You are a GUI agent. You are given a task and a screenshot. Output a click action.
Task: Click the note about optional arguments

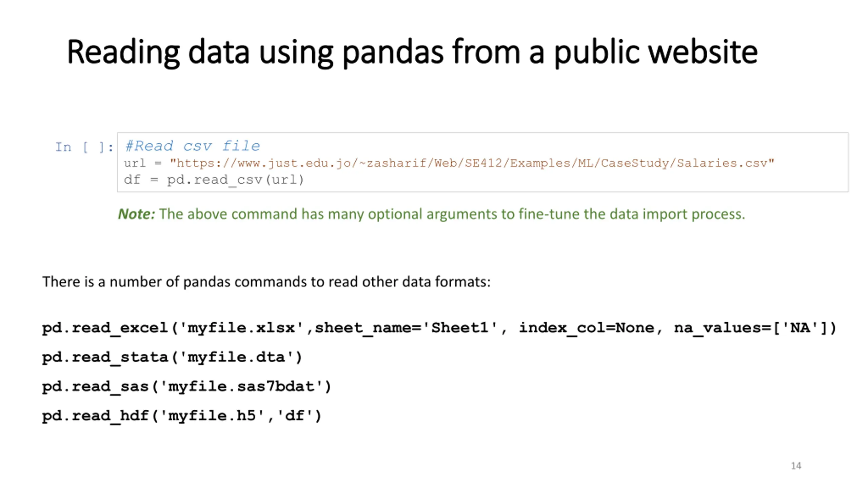point(431,214)
